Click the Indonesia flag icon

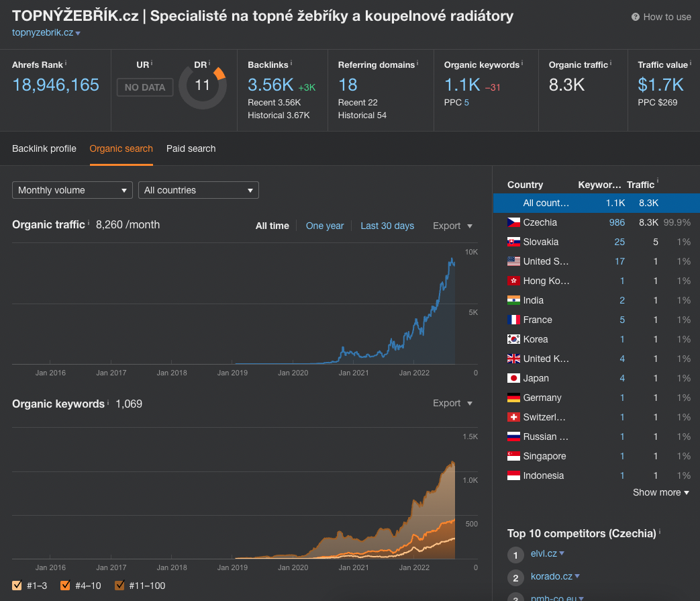tap(513, 475)
